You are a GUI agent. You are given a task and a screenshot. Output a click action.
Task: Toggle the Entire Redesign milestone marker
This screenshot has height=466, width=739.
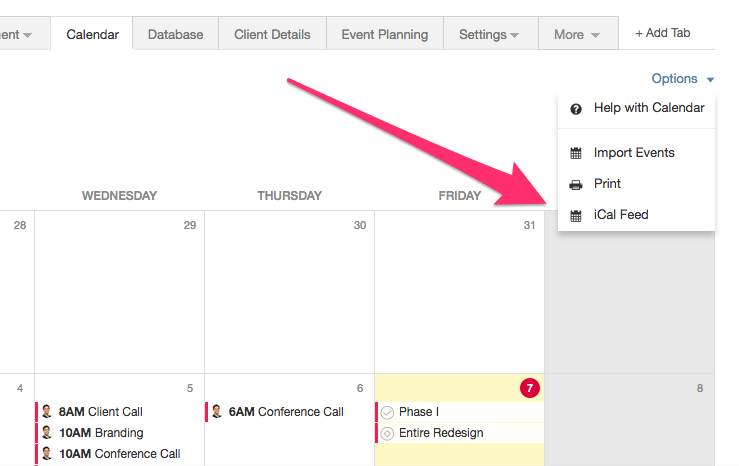click(387, 433)
